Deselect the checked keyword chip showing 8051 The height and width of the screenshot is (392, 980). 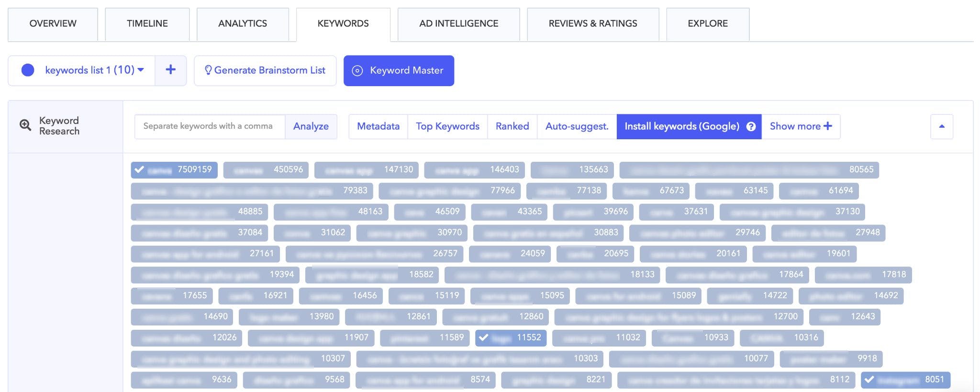tap(905, 380)
